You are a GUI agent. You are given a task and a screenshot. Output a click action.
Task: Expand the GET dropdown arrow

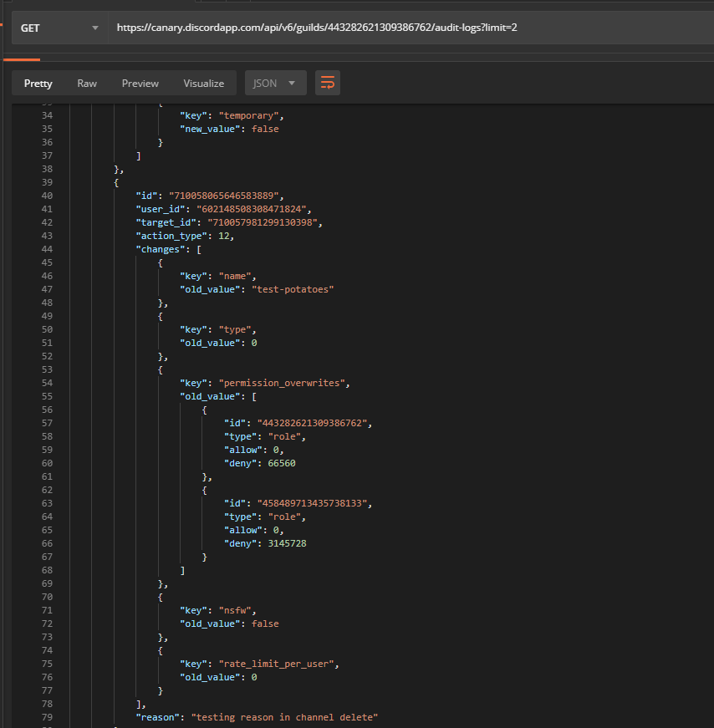pos(96,27)
